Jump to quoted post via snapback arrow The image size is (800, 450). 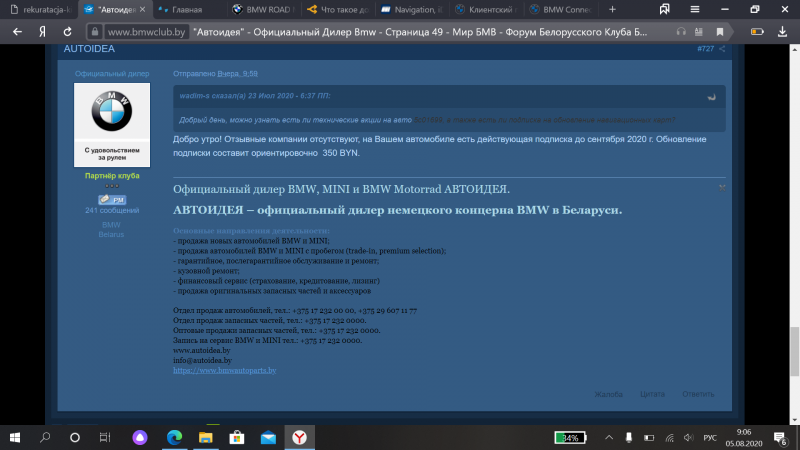pos(712,96)
